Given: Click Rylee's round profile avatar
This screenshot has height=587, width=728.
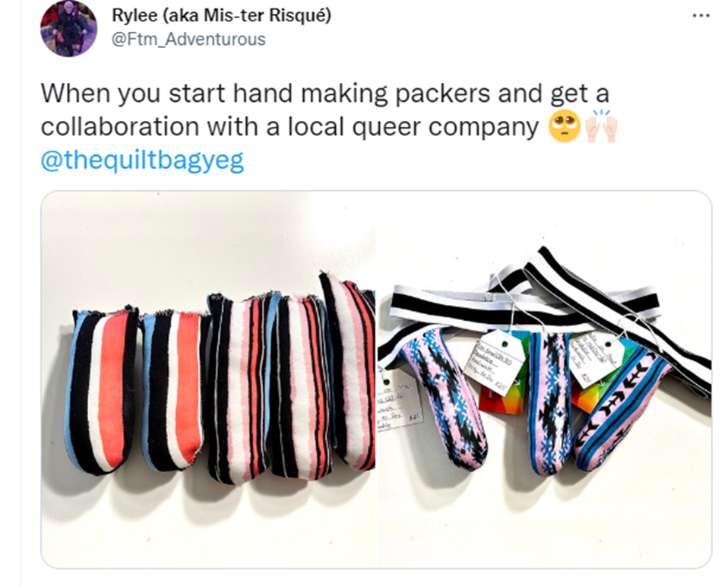Looking at the screenshot, I should (x=68, y=28).
